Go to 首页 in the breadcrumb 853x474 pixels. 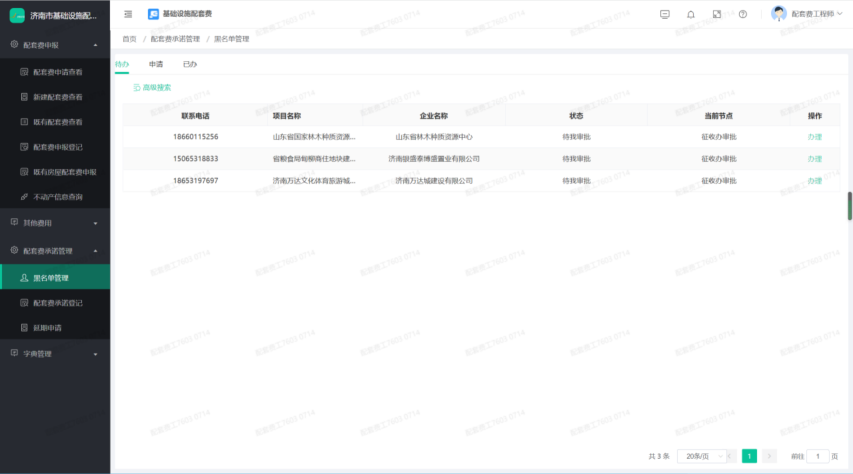(129, 39)
